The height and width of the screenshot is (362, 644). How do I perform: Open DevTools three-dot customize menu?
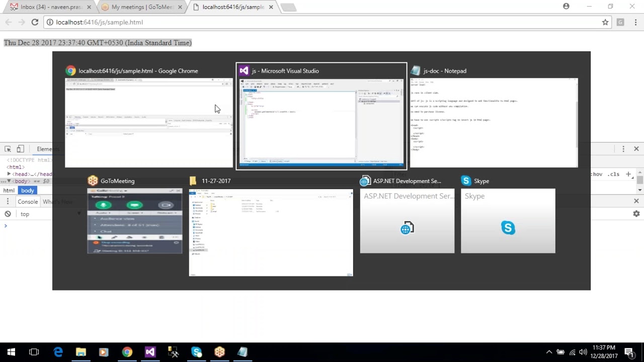(623, 149)
